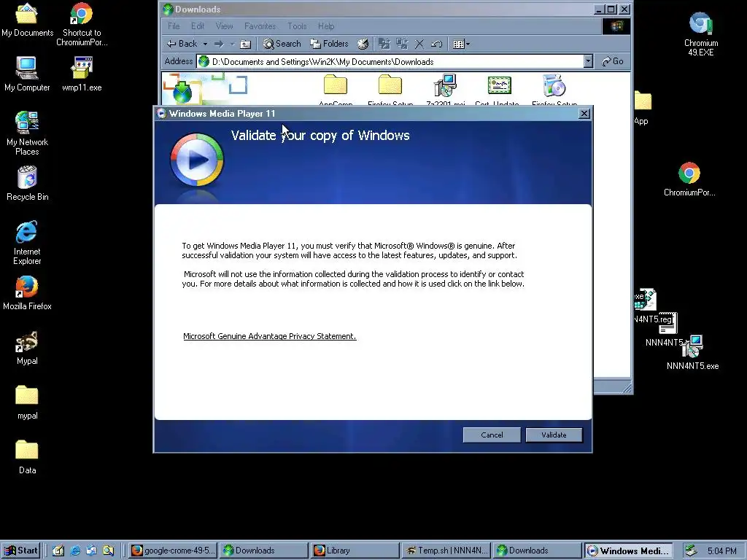Select the ChromiumPor... desktop icon on the right
The width and height of the screenshot is (747, 560).
point(689,179)
